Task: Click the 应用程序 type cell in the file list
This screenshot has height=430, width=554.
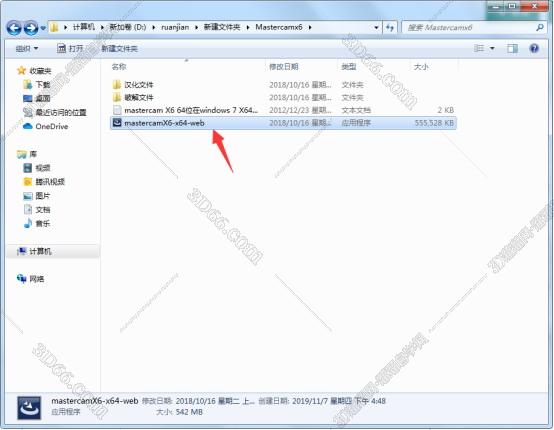Action: (x=356, y=123)
